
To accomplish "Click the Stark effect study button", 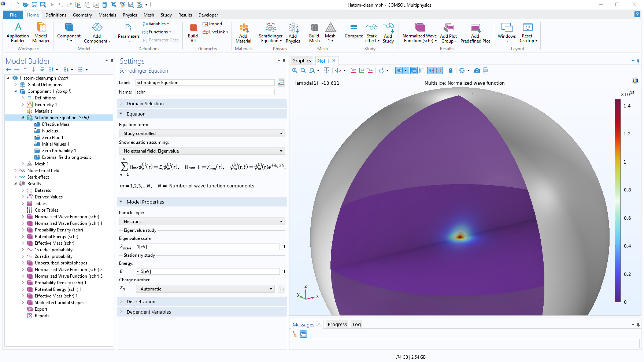I will [372, 33].
